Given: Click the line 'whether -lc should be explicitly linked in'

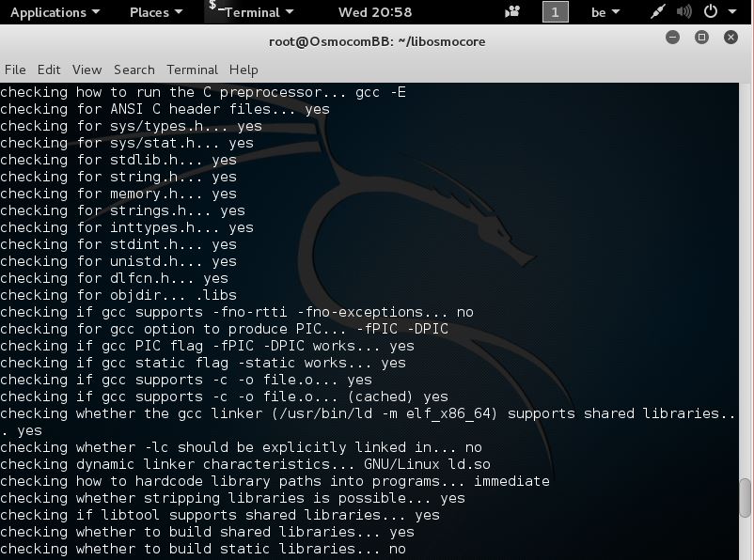Looking at the screenshot, I should click(241, 447).
